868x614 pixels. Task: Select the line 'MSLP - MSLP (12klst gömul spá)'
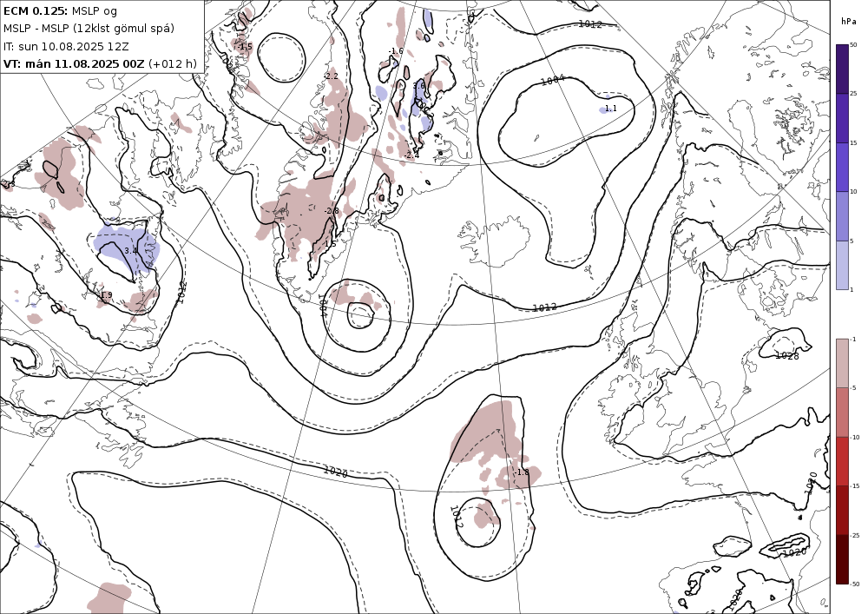click(x=89, y=29)
